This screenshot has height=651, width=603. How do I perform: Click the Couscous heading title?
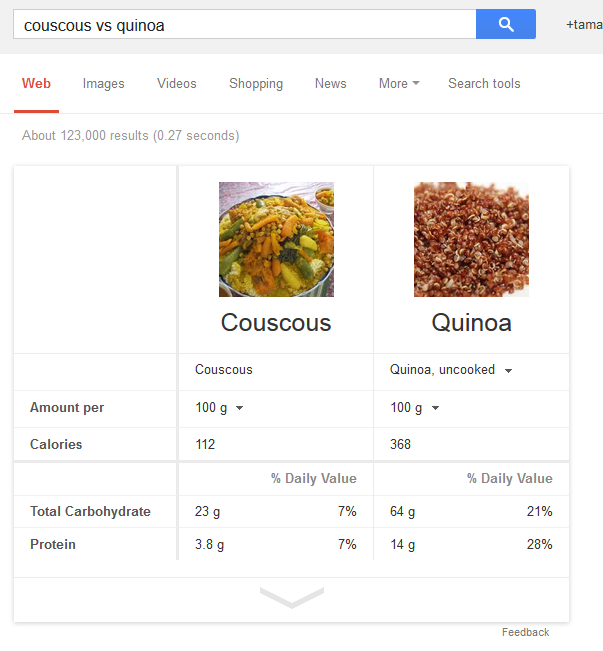[276, 323]
